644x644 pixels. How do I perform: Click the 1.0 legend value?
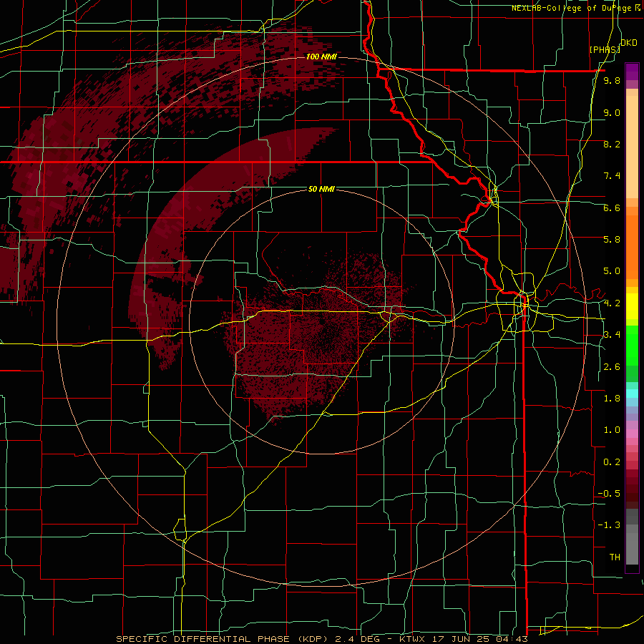(x=612, y=430)
